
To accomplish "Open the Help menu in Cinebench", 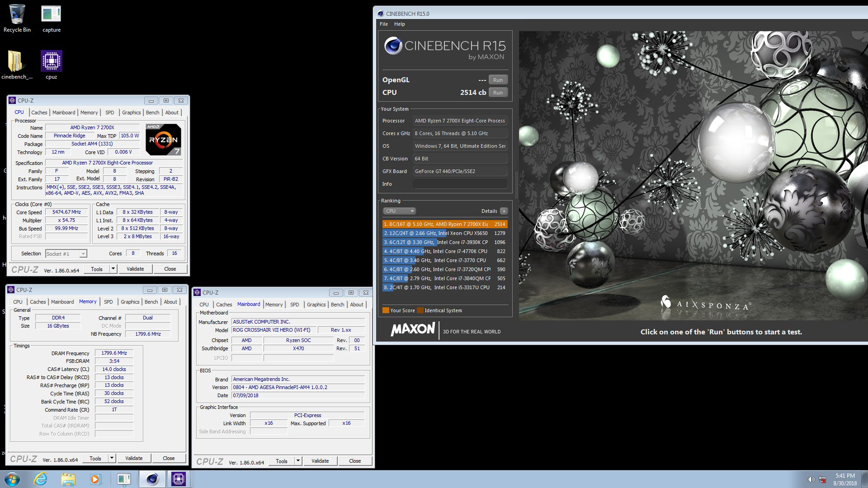I will (400, 24).
